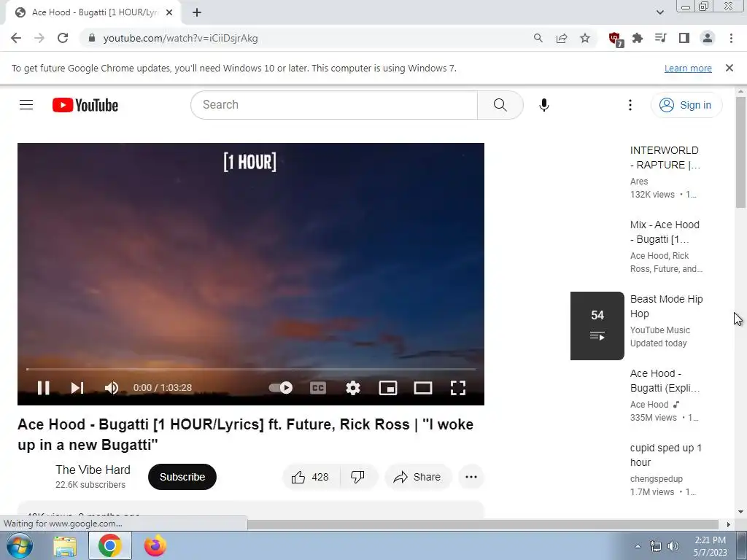747x560 pixels.
Task: Pause the video with the pause button
Action: [43, 388]
